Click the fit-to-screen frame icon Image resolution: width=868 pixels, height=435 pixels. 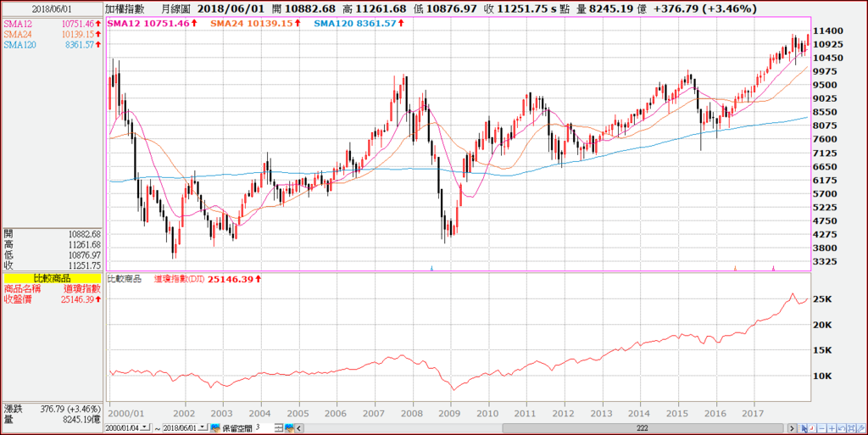pyautogui.click(x=851, y=428)
